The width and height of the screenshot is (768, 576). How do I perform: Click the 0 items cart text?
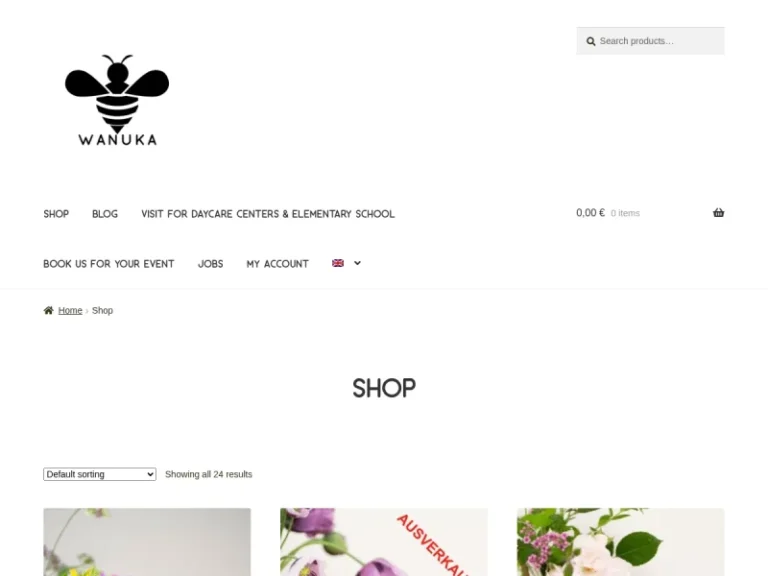pyautogui.click(x=625, y=214)
